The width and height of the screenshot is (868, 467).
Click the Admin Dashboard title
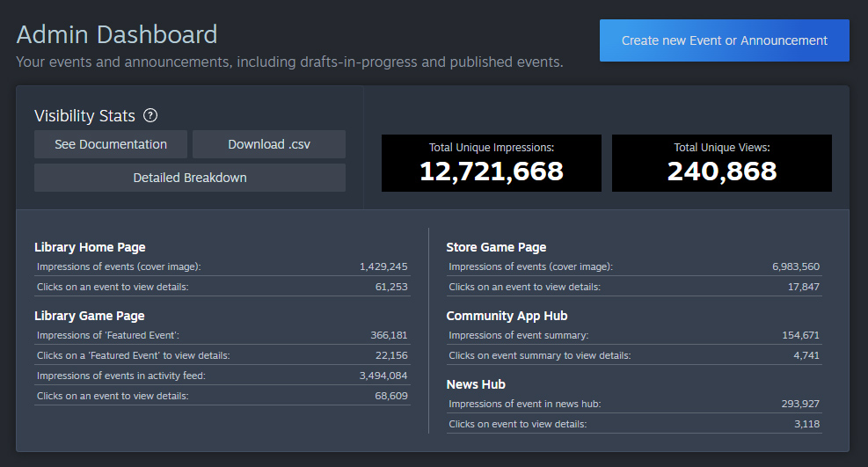[117, 34]
